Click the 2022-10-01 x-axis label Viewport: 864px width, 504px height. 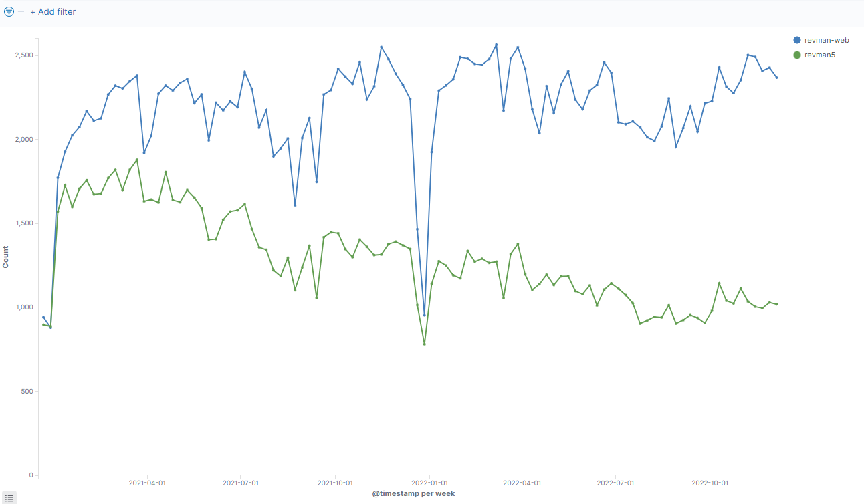[x=710, y=483]
